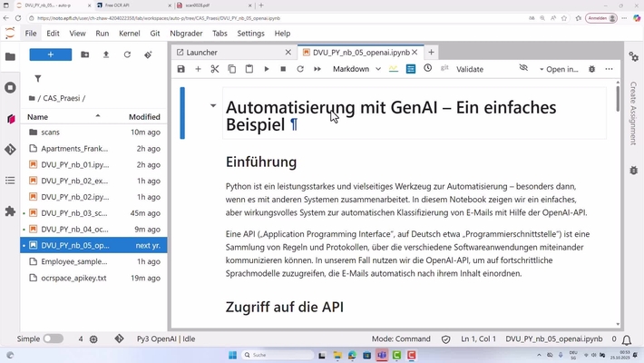Toggle the file filter funnel

(x=38, y=79)
